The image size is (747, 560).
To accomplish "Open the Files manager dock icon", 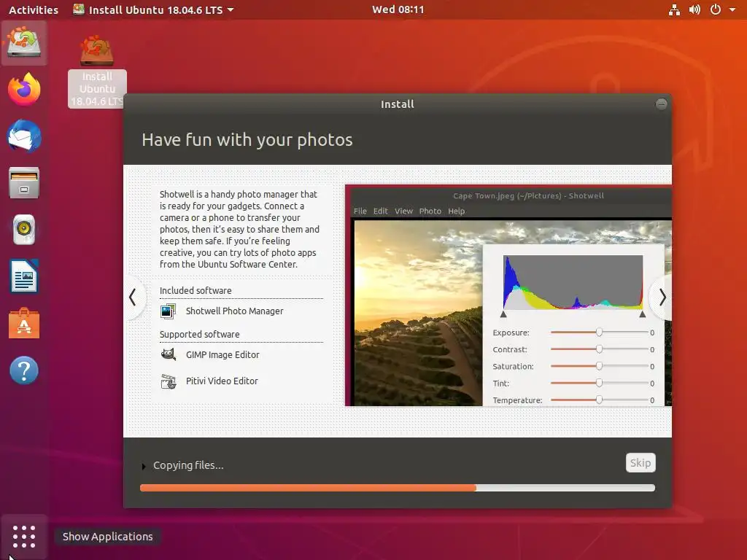I will point(24,182).
